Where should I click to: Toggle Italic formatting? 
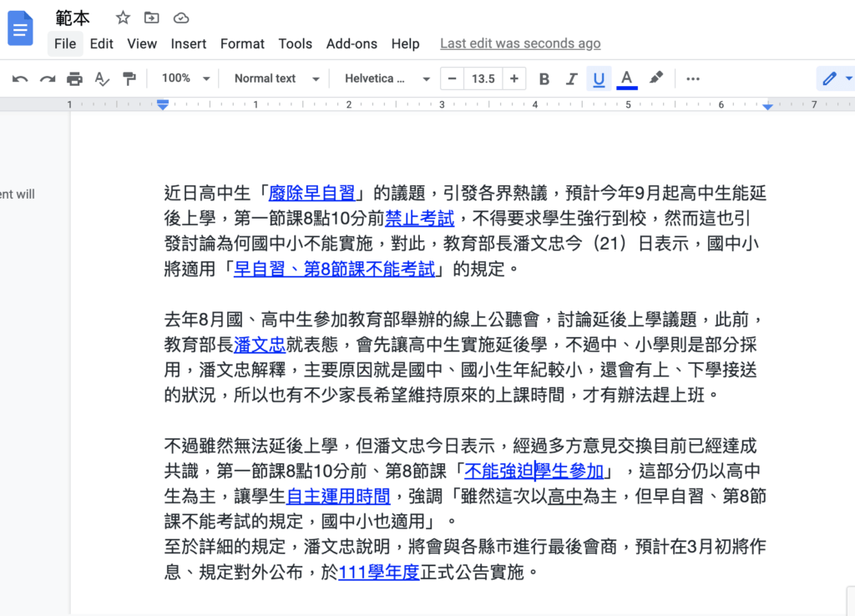click(571, 78)
